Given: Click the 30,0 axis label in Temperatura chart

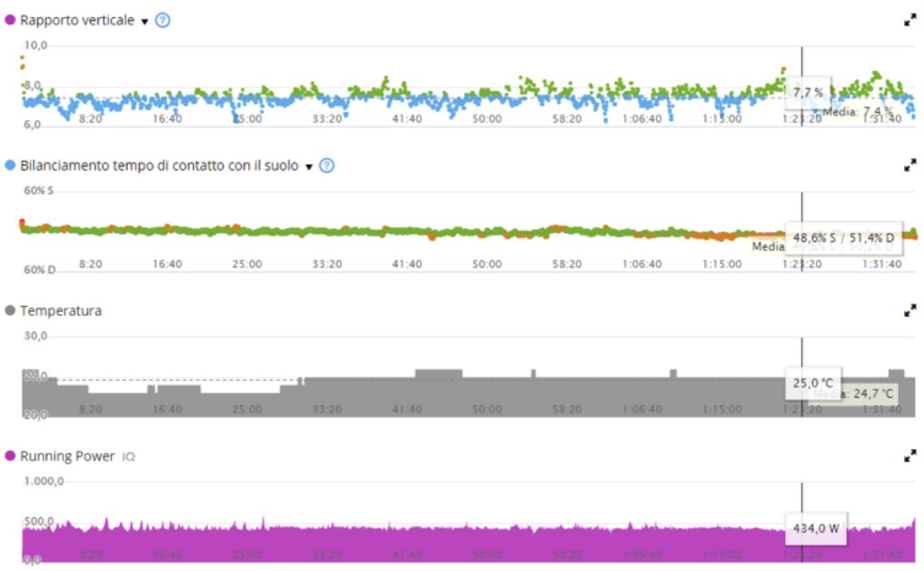Looking at the screenshot, I should 35,336.
